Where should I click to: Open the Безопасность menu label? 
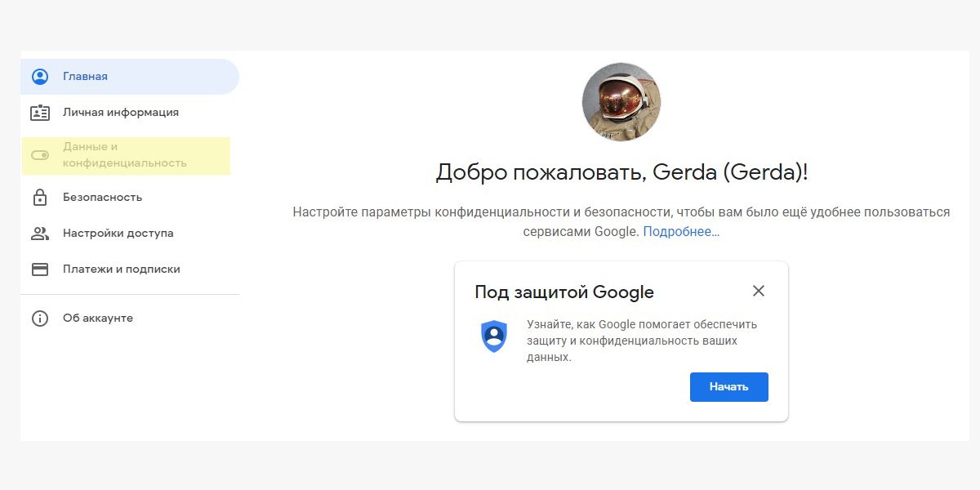[102, 198]
